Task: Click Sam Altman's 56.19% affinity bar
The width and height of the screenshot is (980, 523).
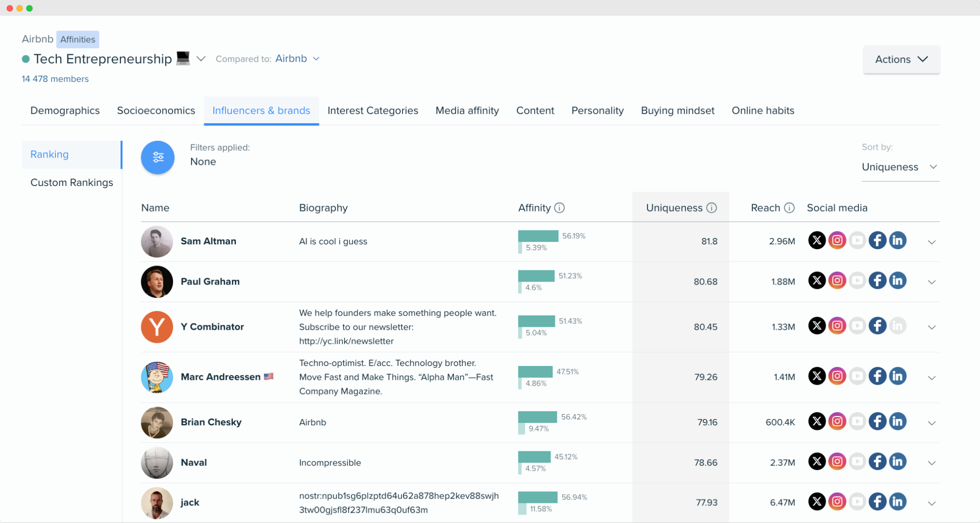Action: [x=538, y=236]
